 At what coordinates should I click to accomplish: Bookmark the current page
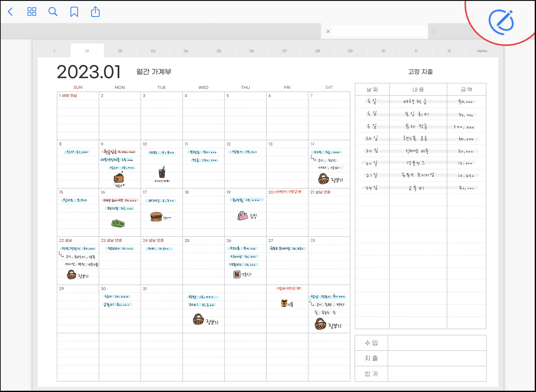tap(74, 12)
